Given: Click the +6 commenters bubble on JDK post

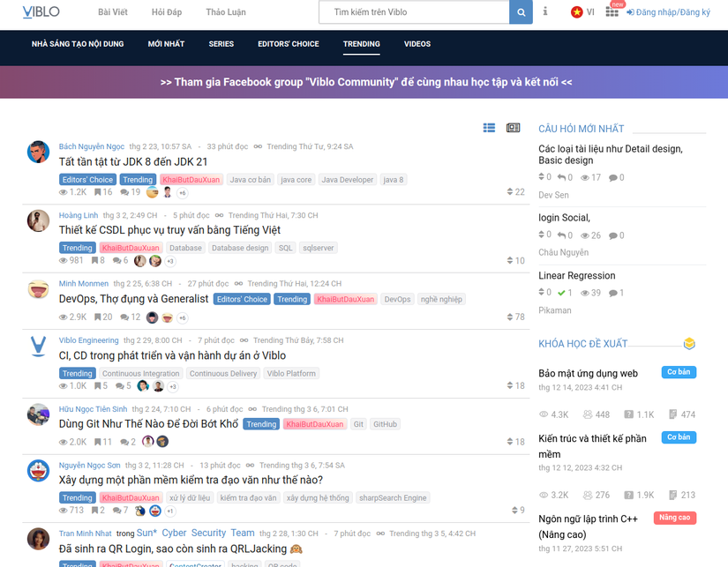Looking at the screenshot, I should (183, 192).
